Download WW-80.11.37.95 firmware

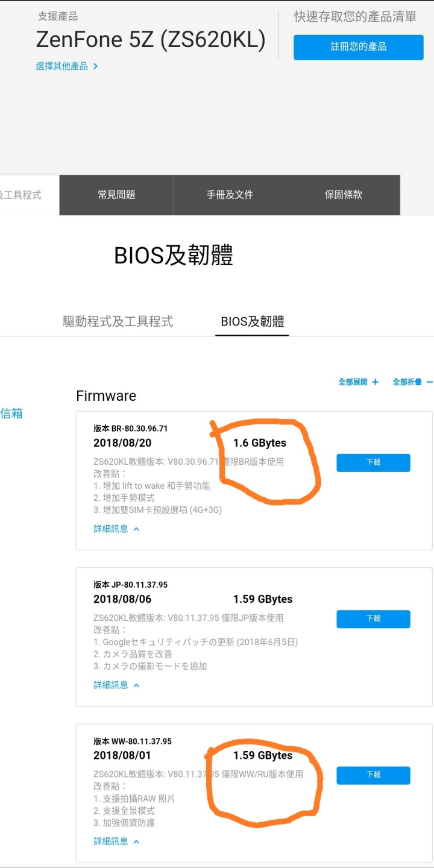tap(373, 775)
